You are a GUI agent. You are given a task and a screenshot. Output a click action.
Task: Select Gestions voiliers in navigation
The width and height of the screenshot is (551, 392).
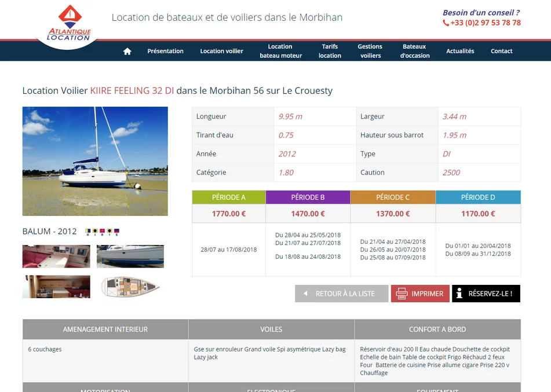coord(370,52)
